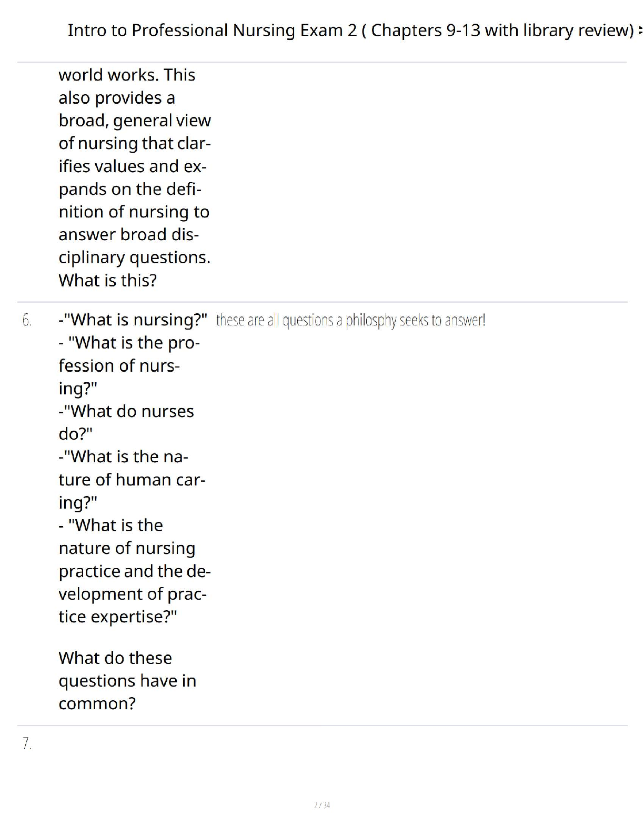Click the line "questions have in"
Image resolution: width=644 pixels, height=834 pixels.
point(127,681)
